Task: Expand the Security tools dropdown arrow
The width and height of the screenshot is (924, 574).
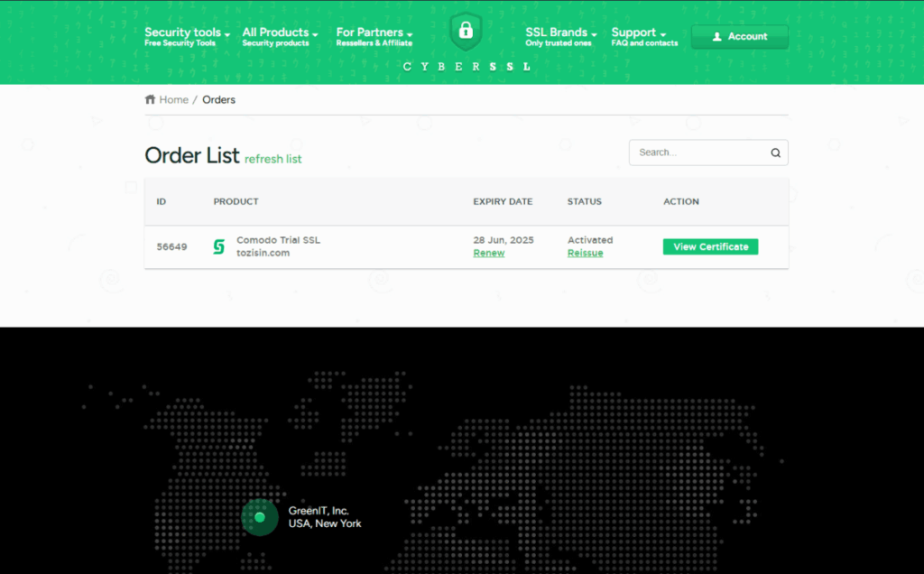Action: coord(226,35)
